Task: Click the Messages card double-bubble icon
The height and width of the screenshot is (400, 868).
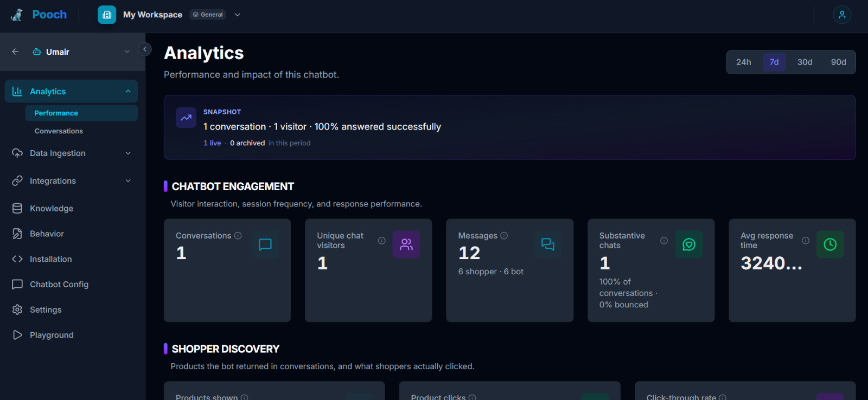Action: coord(548,244)
